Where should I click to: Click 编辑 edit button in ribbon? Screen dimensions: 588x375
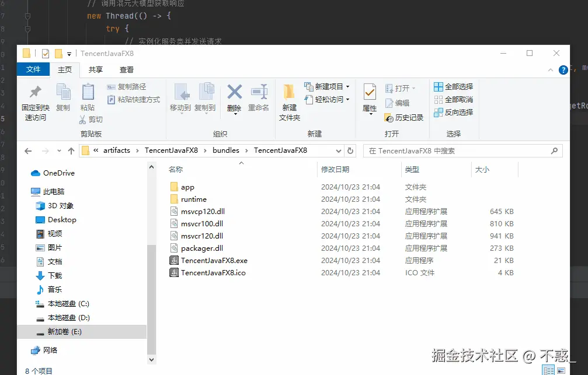pyautogui.click(x=397, y=103)
